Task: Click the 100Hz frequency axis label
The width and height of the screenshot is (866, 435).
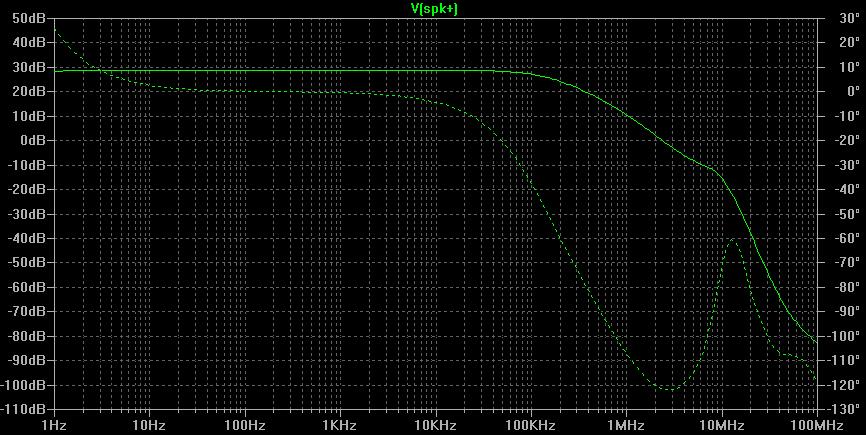Action: tap(245, 426)
